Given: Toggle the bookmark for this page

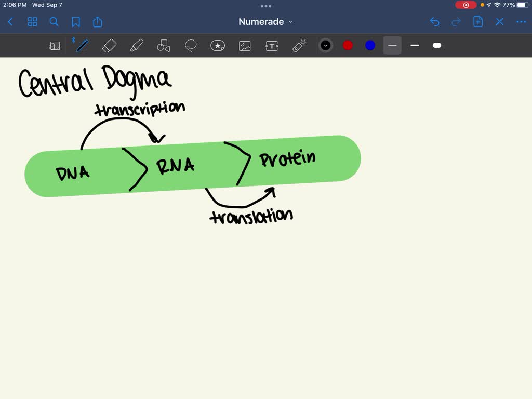Looking at the screenshot, I should pos(76,22).
